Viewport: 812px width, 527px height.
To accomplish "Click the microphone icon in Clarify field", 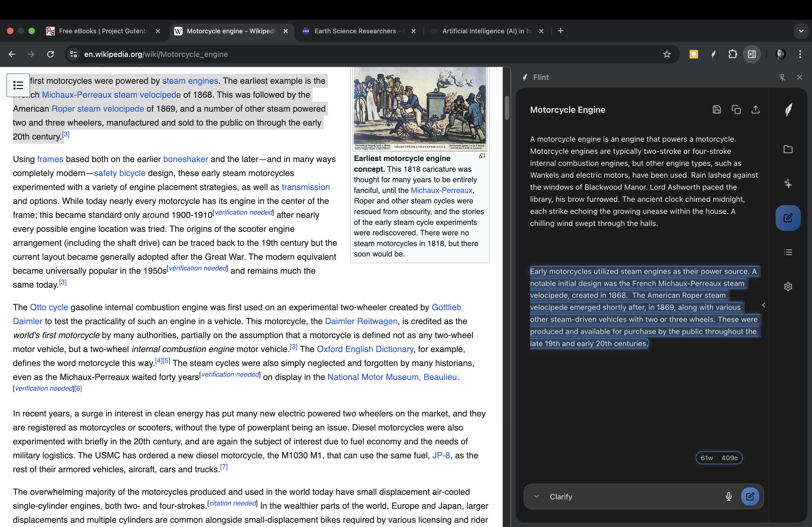I will [728, 496].
